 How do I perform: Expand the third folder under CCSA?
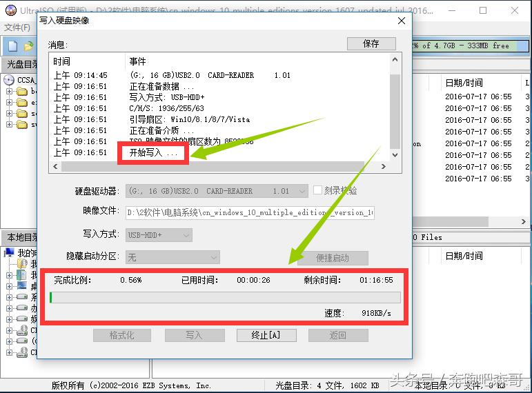[x=10, y=113]
